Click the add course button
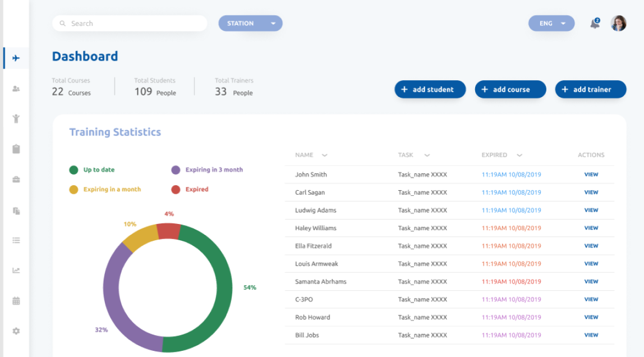The width and height of the screenshot is (644, 357). pyautogui.click(x=510, y=89)
